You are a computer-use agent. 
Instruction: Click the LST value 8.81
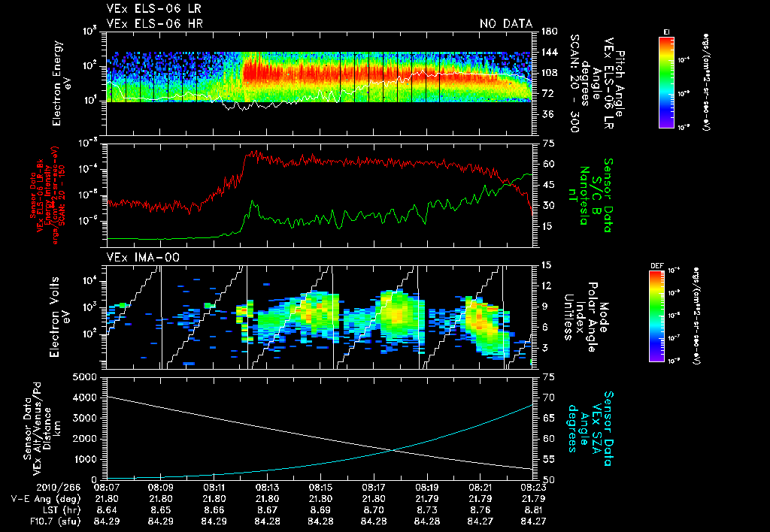pyautogui.click(x=533, y=510)
